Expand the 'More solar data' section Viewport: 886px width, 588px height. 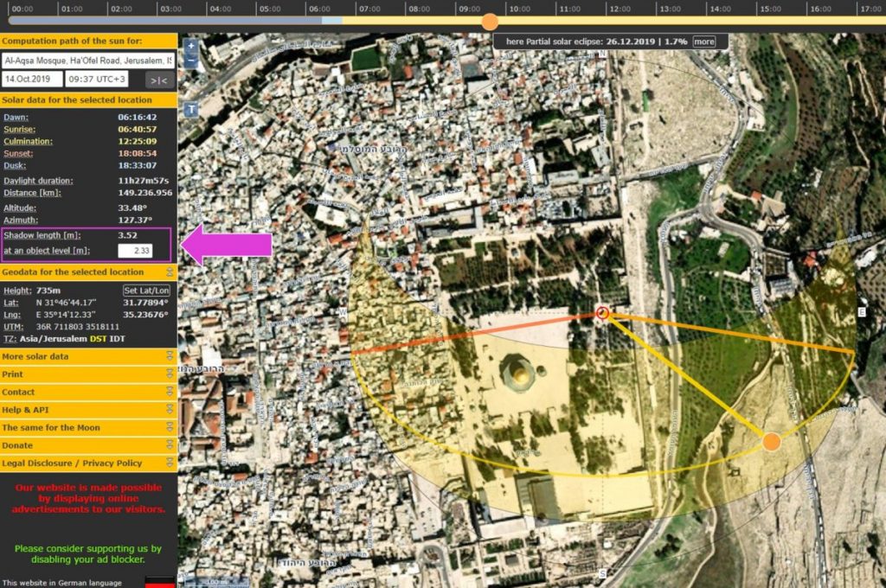coord(88,356)
